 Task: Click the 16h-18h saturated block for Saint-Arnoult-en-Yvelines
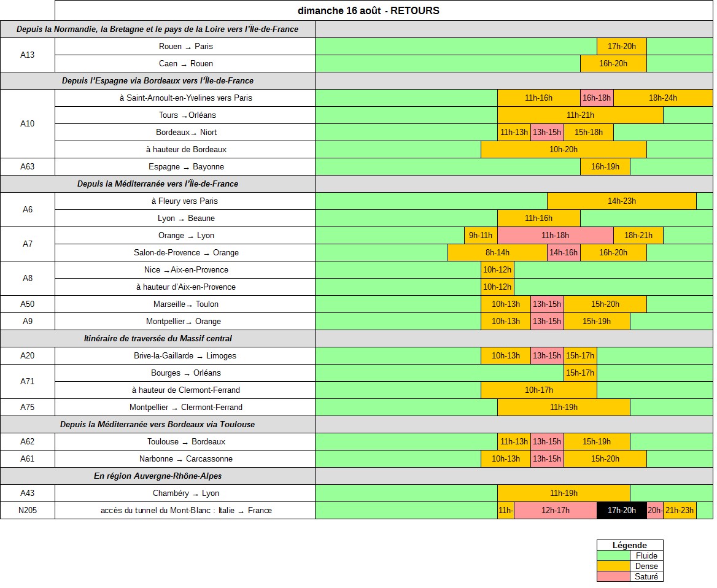[x=597, y=98]
